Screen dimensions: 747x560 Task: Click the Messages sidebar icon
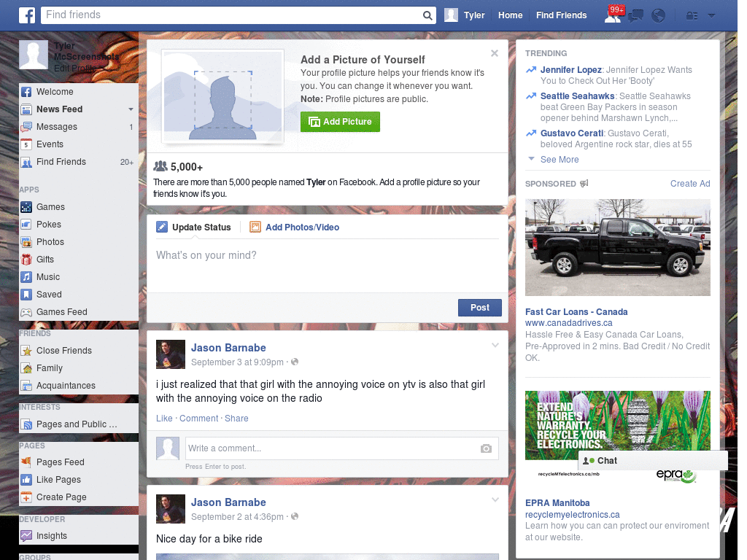(x=26, y=127)
